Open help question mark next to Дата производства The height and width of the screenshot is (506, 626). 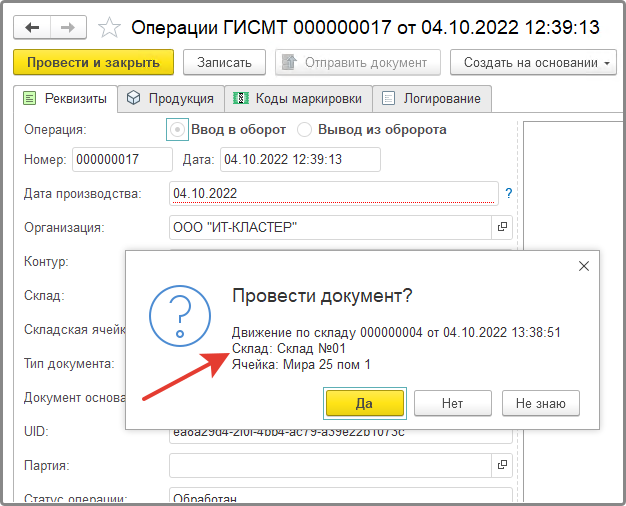click(509, 193)
